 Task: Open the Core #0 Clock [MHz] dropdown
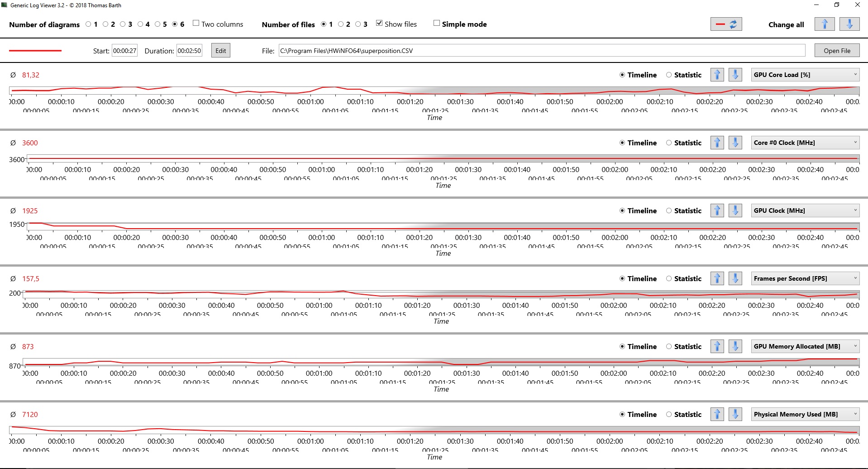click(x=805, y=143)
